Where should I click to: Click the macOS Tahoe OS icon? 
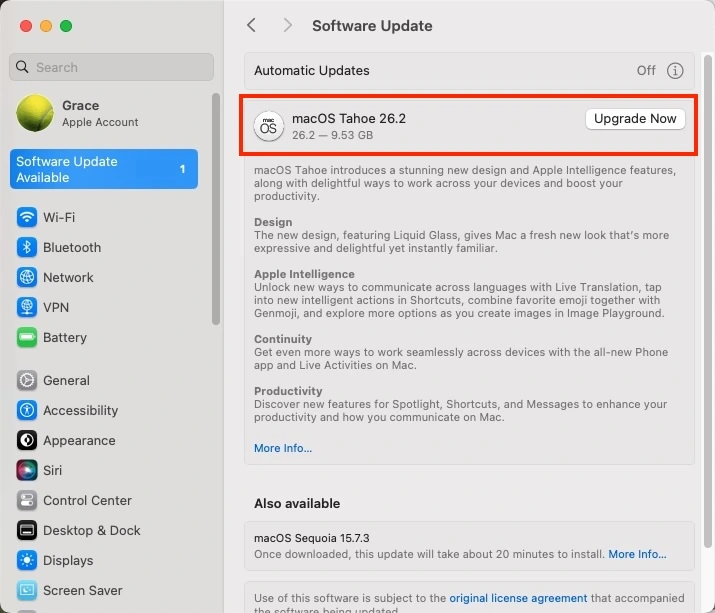(269, 126)
